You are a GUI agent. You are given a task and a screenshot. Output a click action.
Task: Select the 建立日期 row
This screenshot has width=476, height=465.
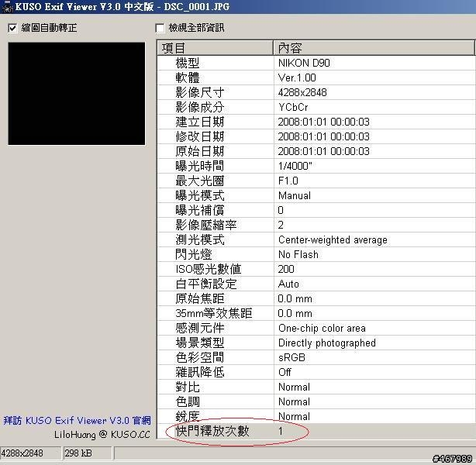click(316, 122)
